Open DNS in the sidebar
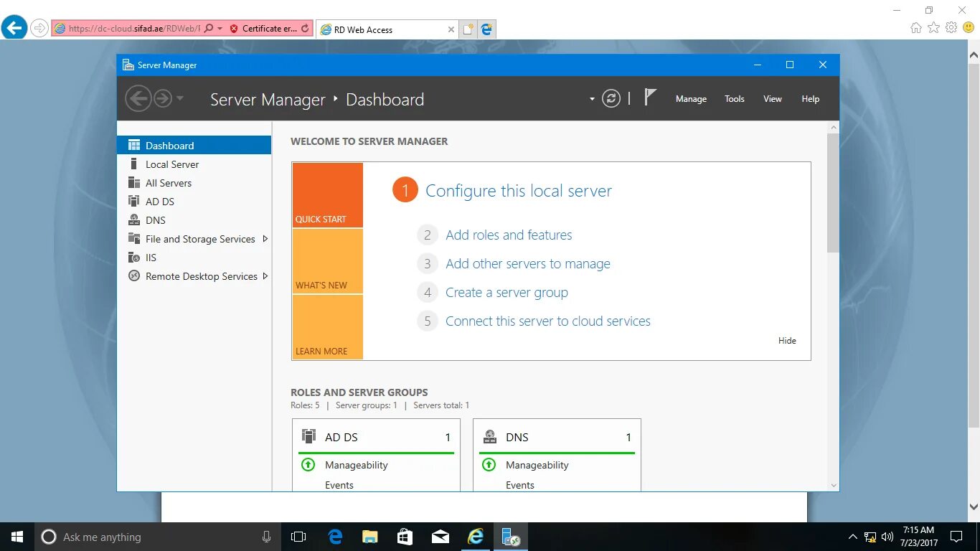 (194, 220)
